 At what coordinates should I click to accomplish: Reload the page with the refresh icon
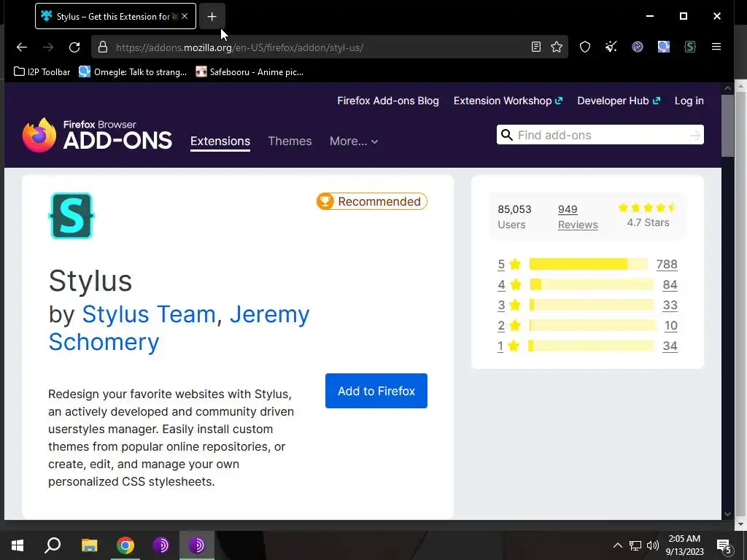pyautogui.click(x=74, y=47)
